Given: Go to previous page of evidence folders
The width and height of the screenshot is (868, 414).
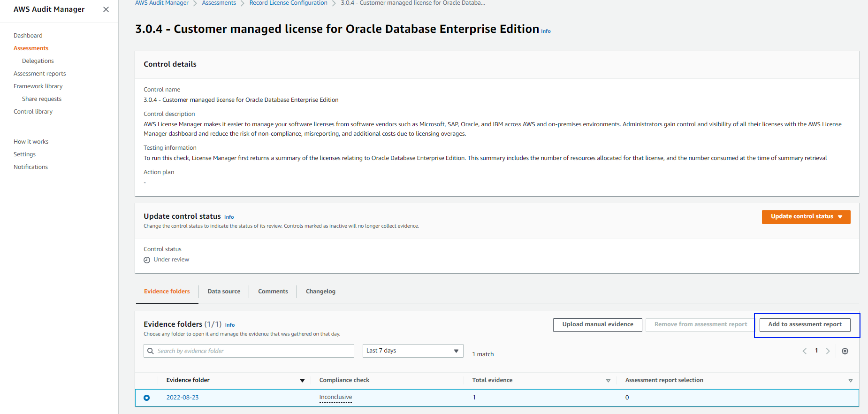Looking at the screenshot, I should [x=804, y=351].
